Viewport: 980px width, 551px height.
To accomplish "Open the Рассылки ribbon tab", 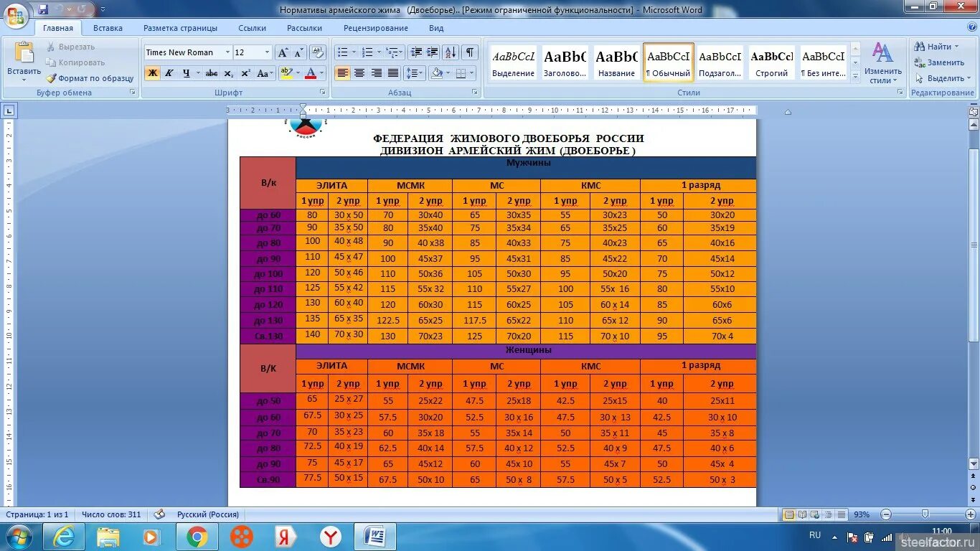I will [x=304, y=28].
